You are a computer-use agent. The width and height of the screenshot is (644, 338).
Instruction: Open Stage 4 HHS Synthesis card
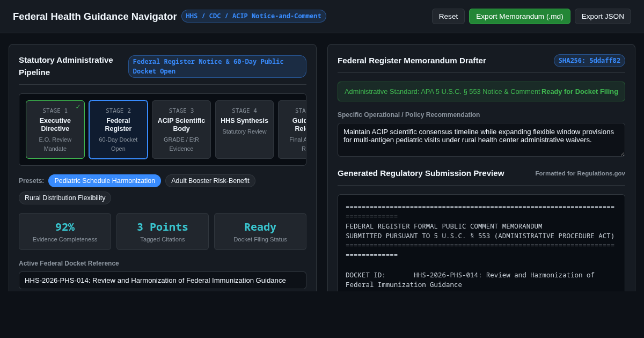point(244,130)
